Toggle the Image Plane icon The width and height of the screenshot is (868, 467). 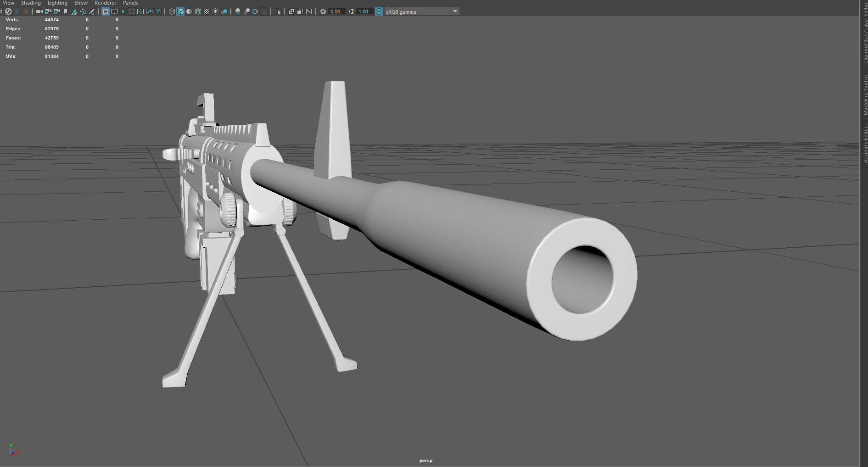pyautogui.click(x=74, y=11)
